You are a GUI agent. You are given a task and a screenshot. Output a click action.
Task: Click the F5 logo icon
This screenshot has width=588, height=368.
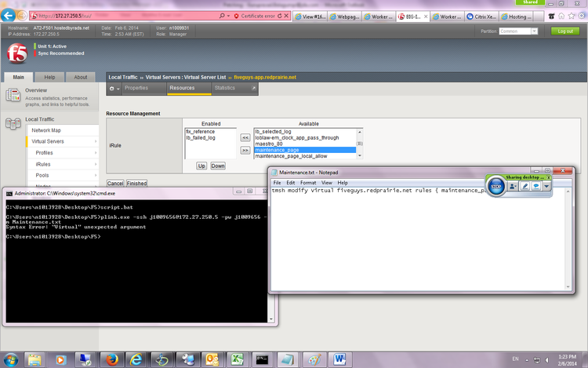click(16, 53)
